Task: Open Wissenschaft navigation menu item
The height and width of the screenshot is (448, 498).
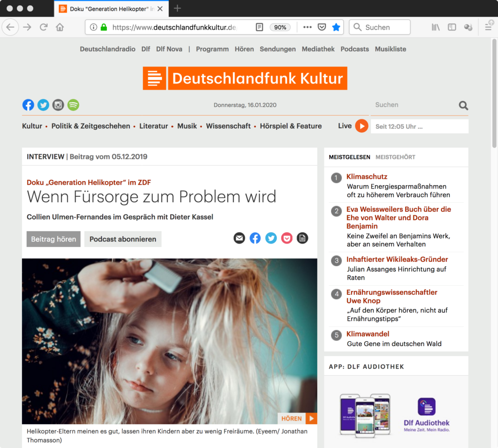Action: (x=228, y=126)
